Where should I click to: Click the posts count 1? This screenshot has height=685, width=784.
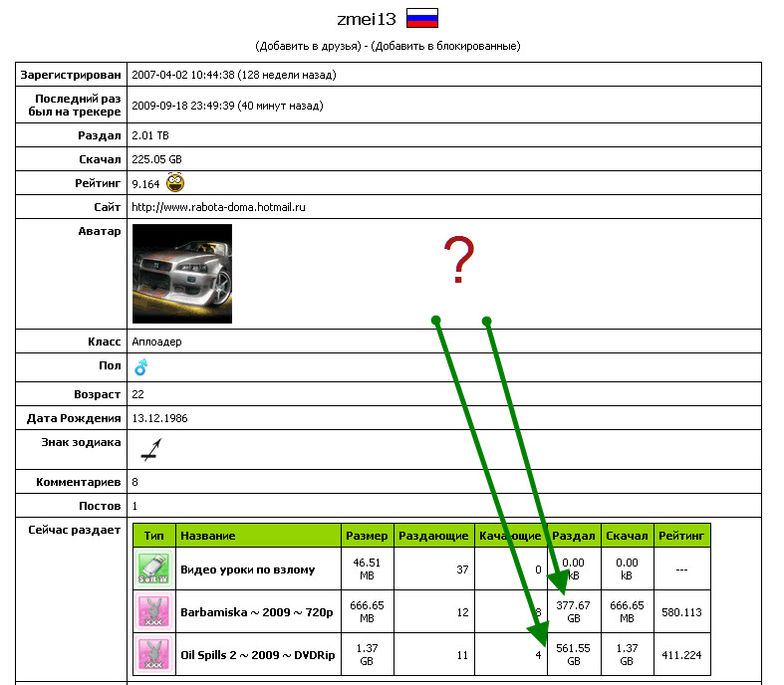point(134,506)
